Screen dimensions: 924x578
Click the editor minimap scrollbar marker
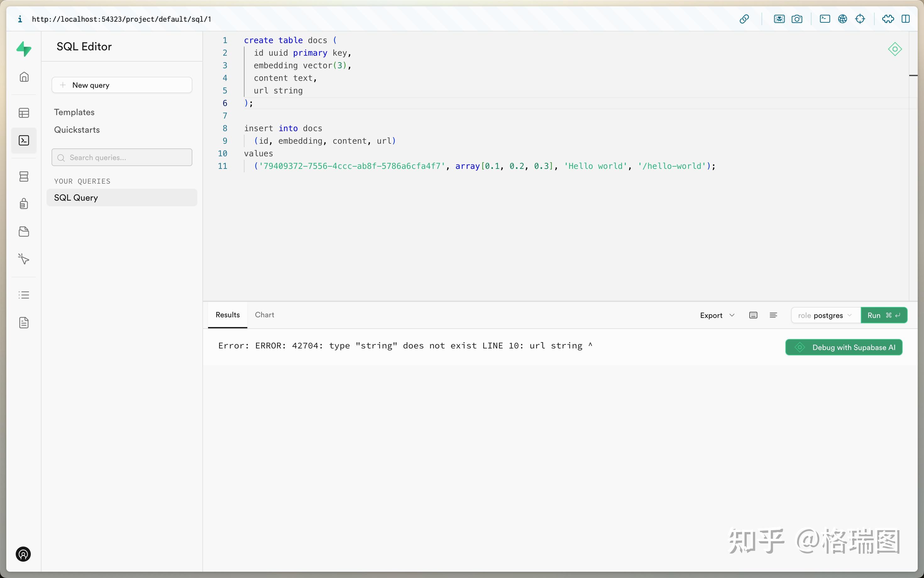[x=913, y=75]
